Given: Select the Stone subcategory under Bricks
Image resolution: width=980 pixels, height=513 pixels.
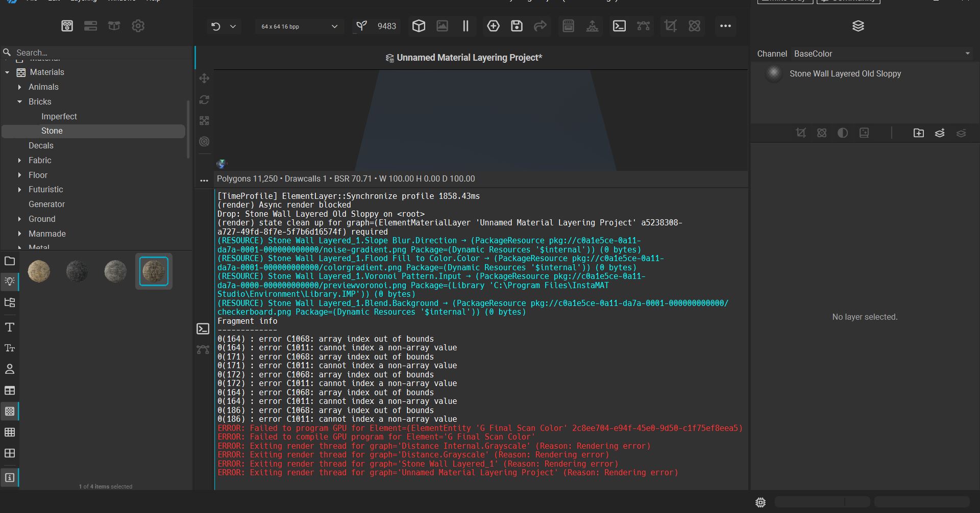Looking at the screenshot, I should pyautogui.click(x=52, y=131).
